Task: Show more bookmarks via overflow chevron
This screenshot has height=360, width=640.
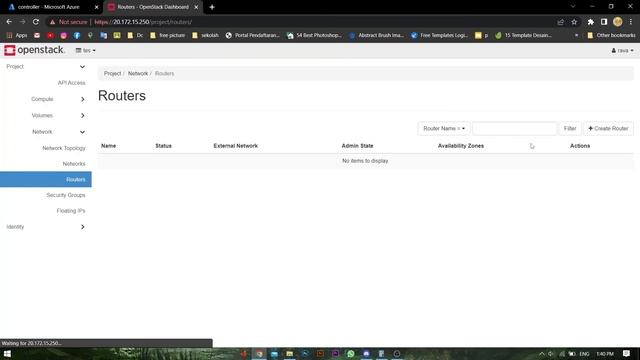Action: [x=576, y=36]
